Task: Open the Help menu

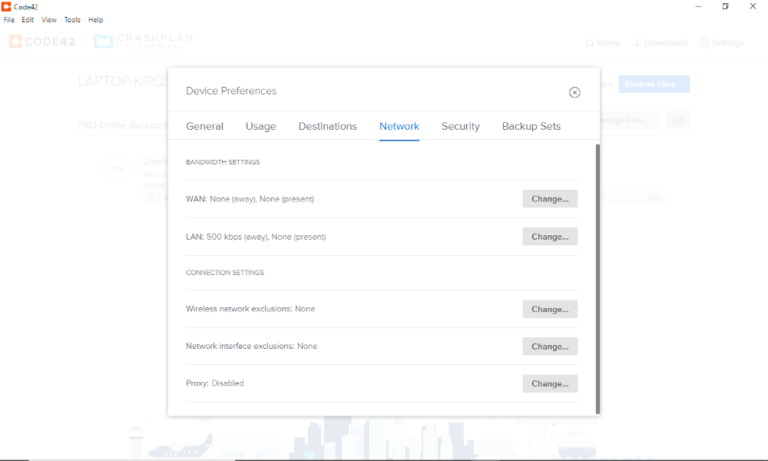Action: point(96,20)
